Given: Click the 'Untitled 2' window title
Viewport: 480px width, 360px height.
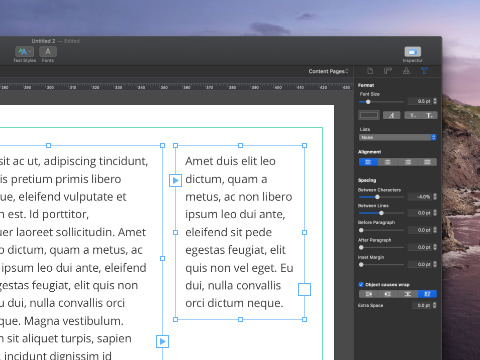Looking at the screenshot, I should point(43,41).
